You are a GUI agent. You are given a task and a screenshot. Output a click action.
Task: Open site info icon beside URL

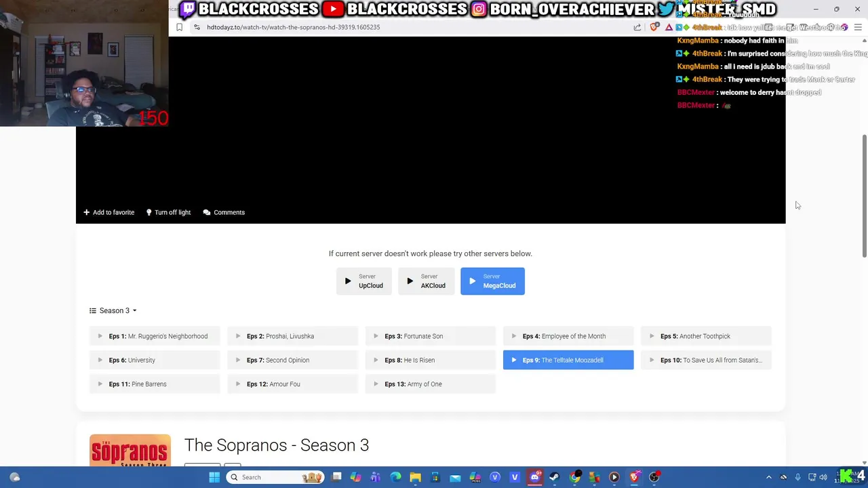coord(197,27)
